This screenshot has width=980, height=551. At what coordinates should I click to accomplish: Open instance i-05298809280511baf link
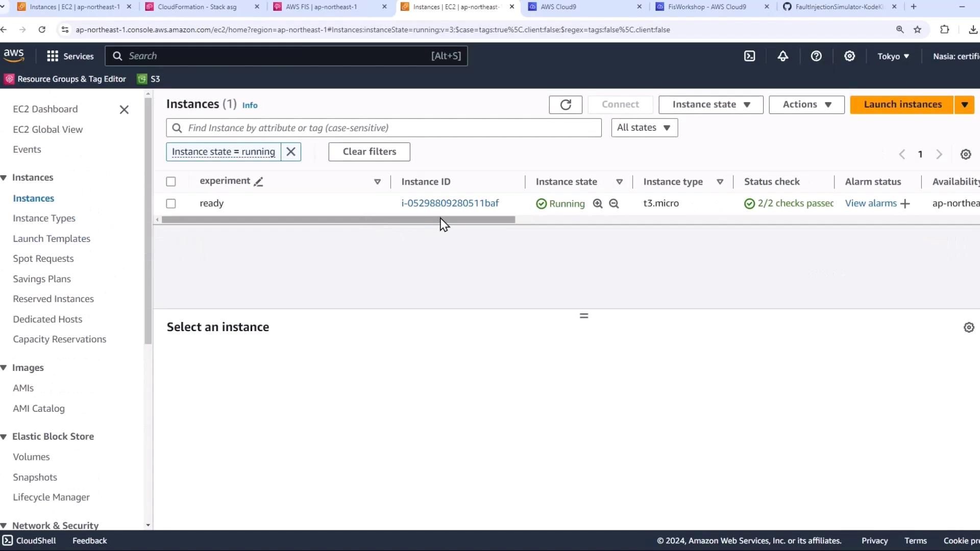click(x=450, y=203)
